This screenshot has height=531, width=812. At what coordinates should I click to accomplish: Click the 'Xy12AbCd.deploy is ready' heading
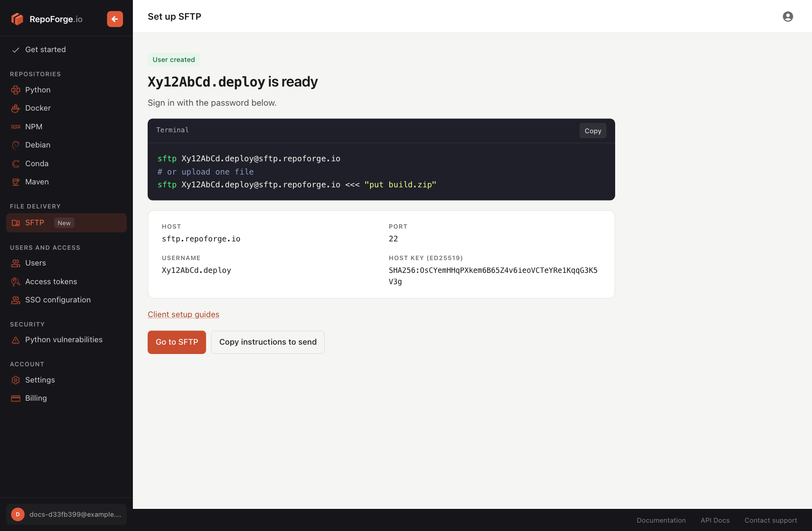click(x=233, y=82)
